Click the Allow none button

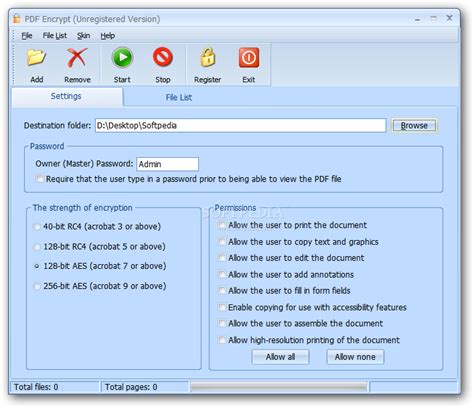[355, 357]
